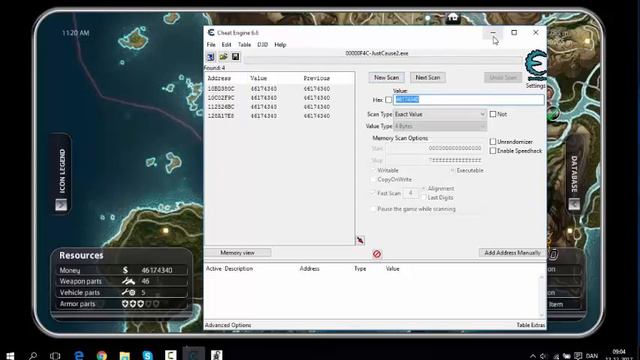Open the Edit menu
The height and width of the screenshot is (360, 640).
click(227, 44)
